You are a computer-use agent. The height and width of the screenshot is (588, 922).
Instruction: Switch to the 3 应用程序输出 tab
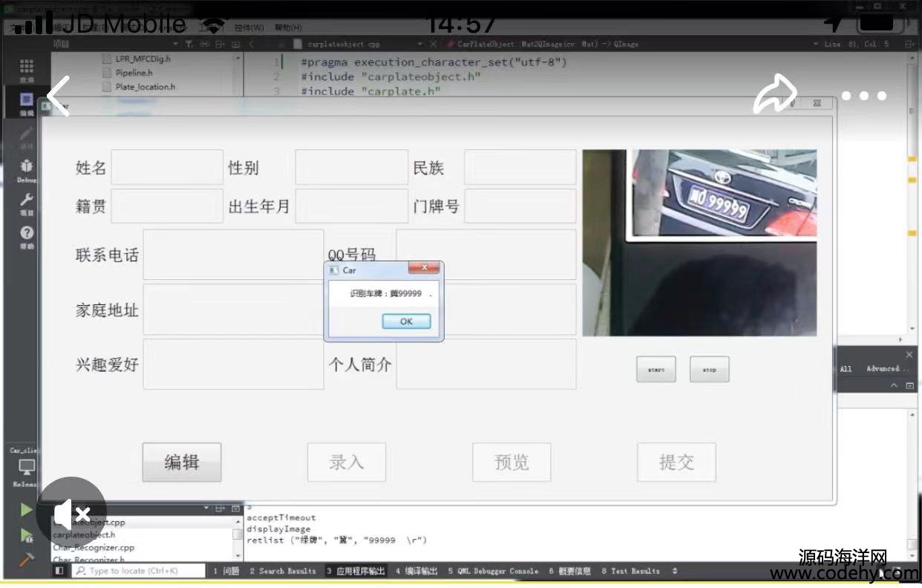click(x=356, y=571)
